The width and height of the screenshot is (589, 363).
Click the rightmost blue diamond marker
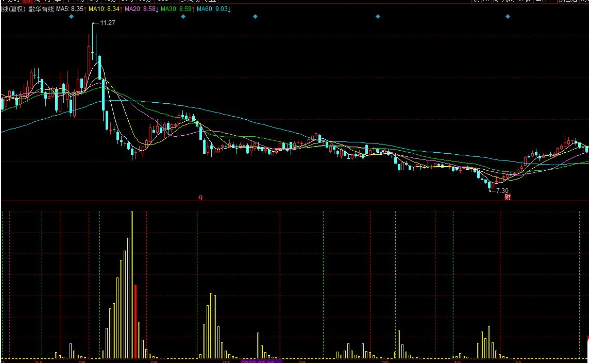pyautogui.click(x=507, y=17)
